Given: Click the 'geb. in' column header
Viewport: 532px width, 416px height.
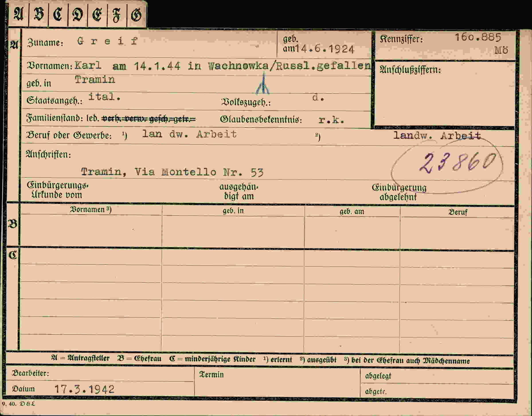Looking at the screenshot, I should (233, 211).
